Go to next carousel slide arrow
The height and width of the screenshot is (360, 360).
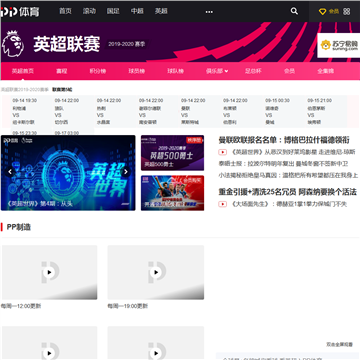pyautogui.click(x=126, y=172)
